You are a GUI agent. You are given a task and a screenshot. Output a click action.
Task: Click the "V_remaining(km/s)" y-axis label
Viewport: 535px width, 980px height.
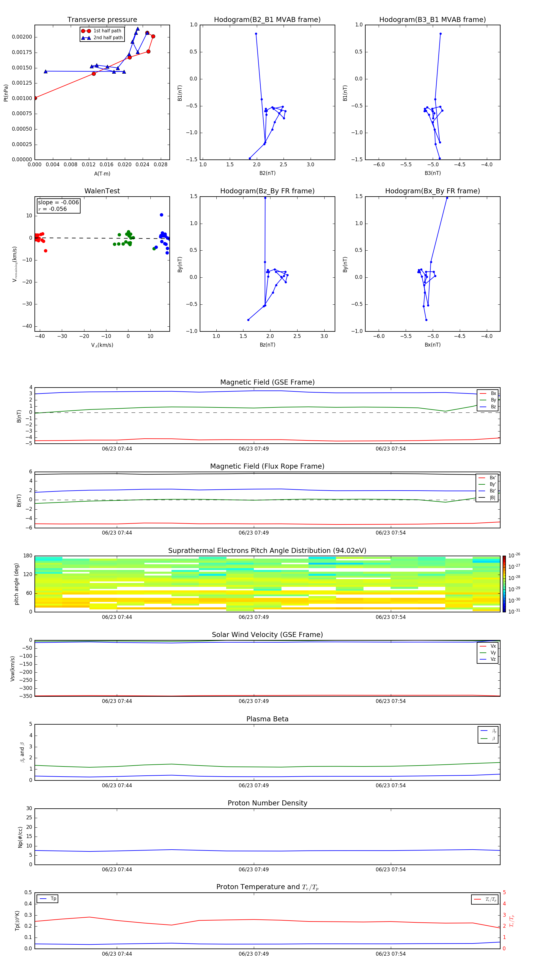point(15,264)
